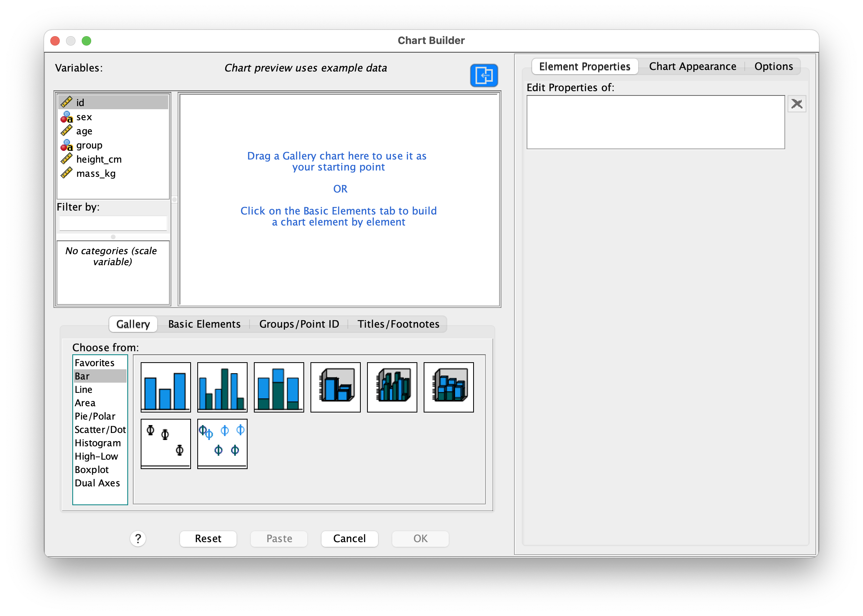Select Scatter/Dot in the gallery list
This screenshot has width=863, height=616.
[x=100, y=429]
